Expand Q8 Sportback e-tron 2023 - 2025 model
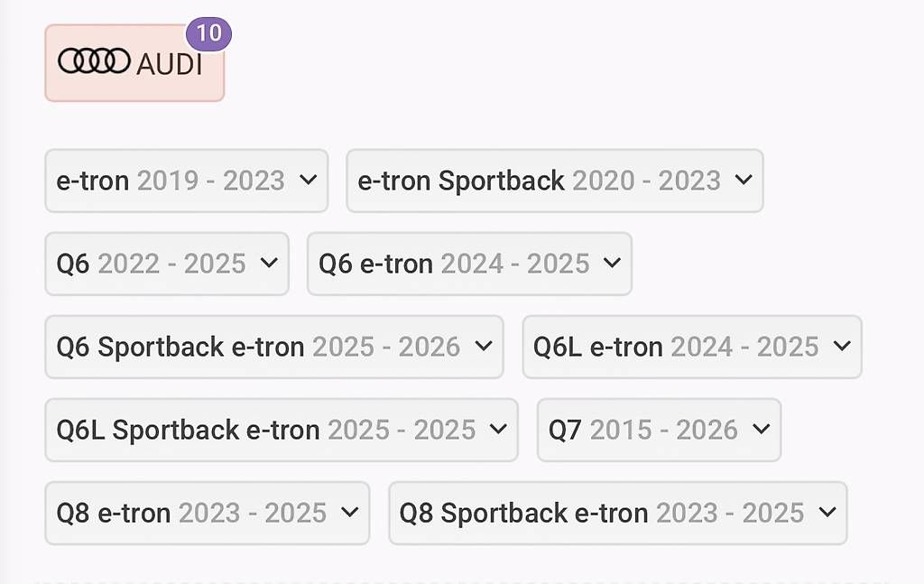Viewport: 924px width, 584px height. (x=617, y=513)
